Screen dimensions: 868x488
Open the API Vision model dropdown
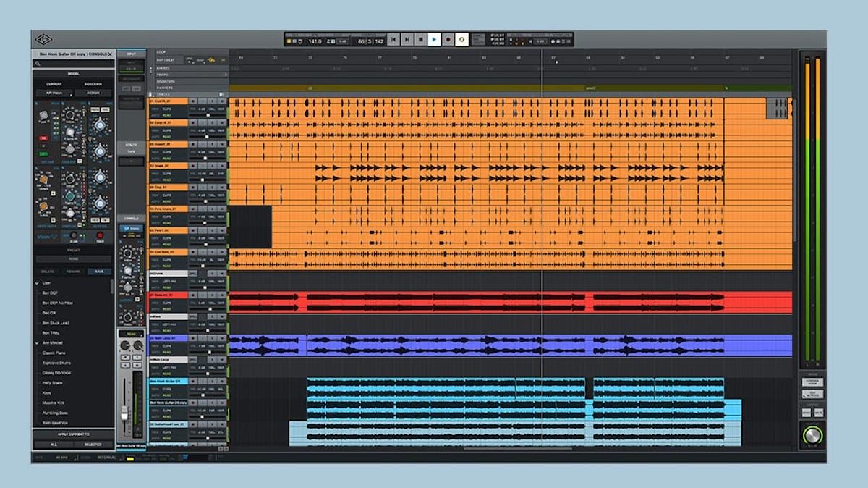click(54, 93)
